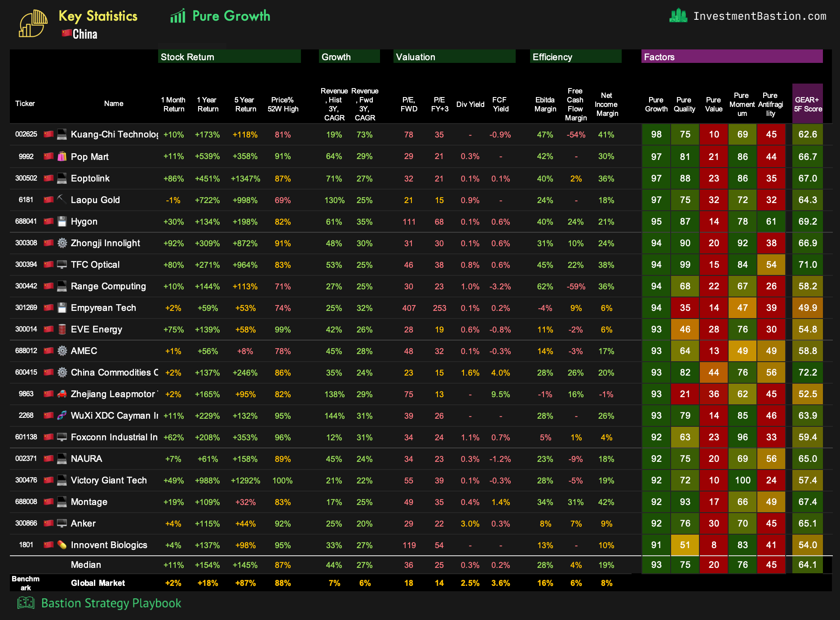Image resolution: width=840 pixels, height=620 pixels.
Task: Click the Key Statistics heading
Action: click(x=98, y=16)
